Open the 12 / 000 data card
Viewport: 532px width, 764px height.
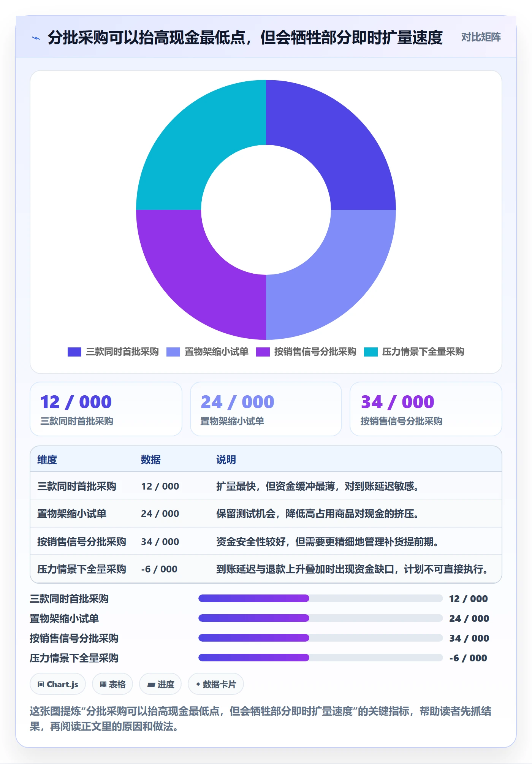point(106,409)
